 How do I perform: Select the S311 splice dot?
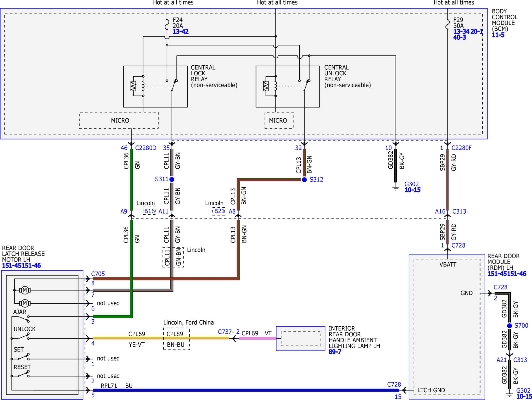pos(172,179)
